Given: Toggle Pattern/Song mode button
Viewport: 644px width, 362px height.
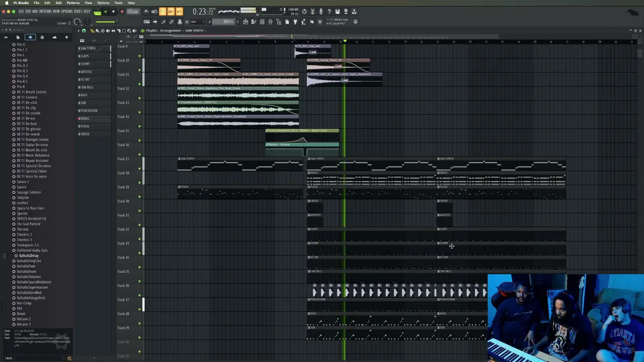Looking at the screenshot, I should (98, 12).
